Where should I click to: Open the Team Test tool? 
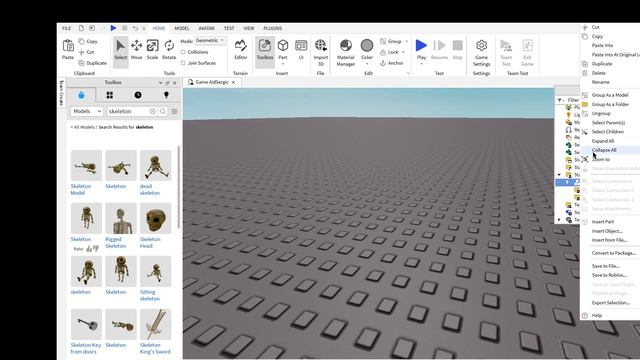[x=506, y=52]
